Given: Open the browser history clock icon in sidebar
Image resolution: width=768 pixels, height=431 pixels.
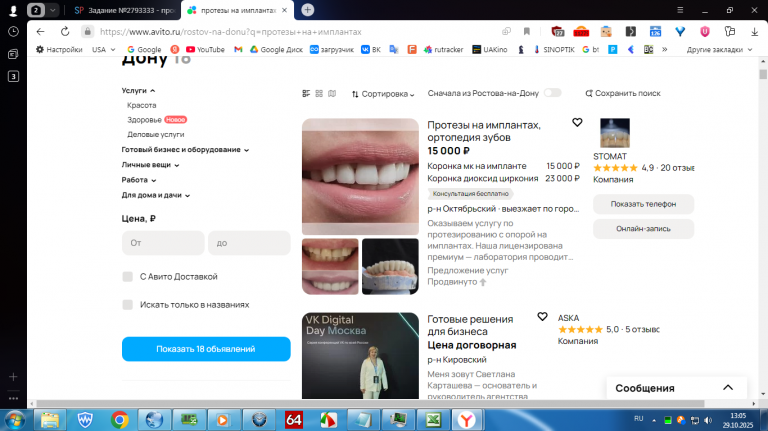Looking at the screenshot, I should pyautogui.click(x=13, y=31).
